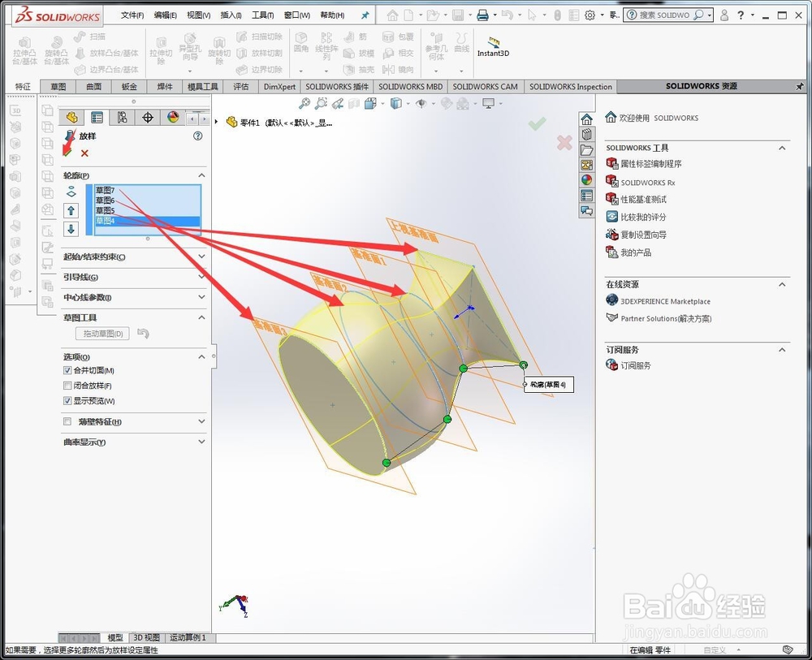Open the 编辑(E) menu
This screenshot has height=660, width=812.
click(165, 15)
